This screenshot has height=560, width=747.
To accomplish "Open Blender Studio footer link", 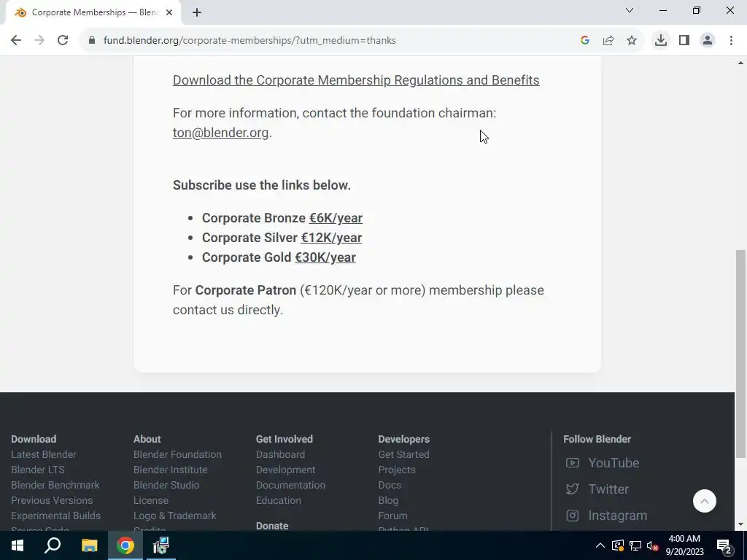I will click(166, 485).
